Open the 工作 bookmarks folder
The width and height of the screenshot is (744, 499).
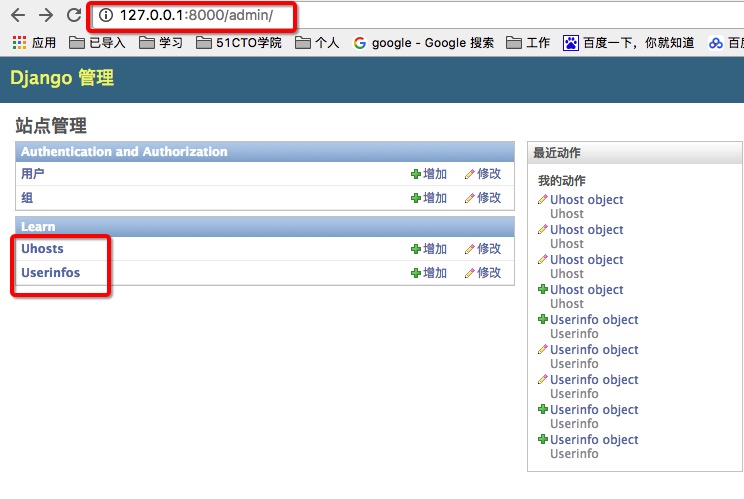coord(528,43)
